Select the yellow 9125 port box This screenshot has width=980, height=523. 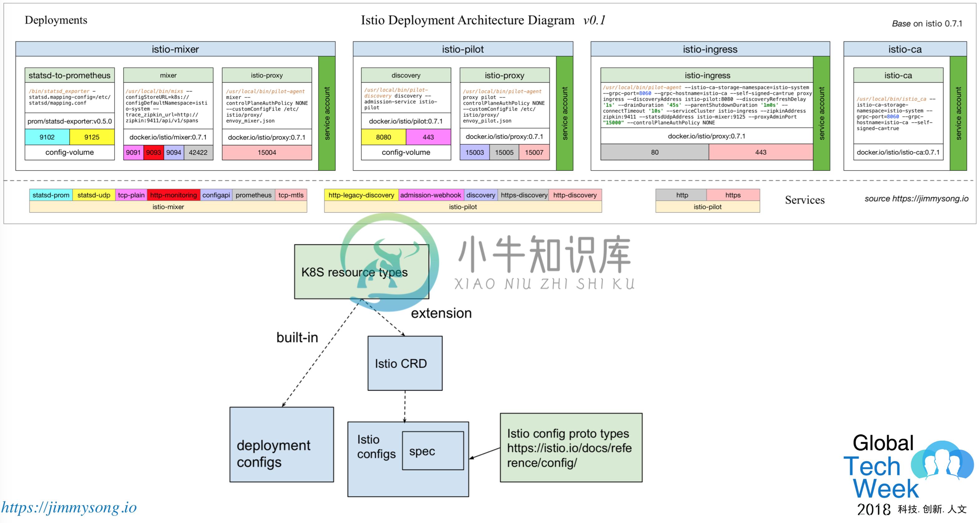(x=92, y=137)
